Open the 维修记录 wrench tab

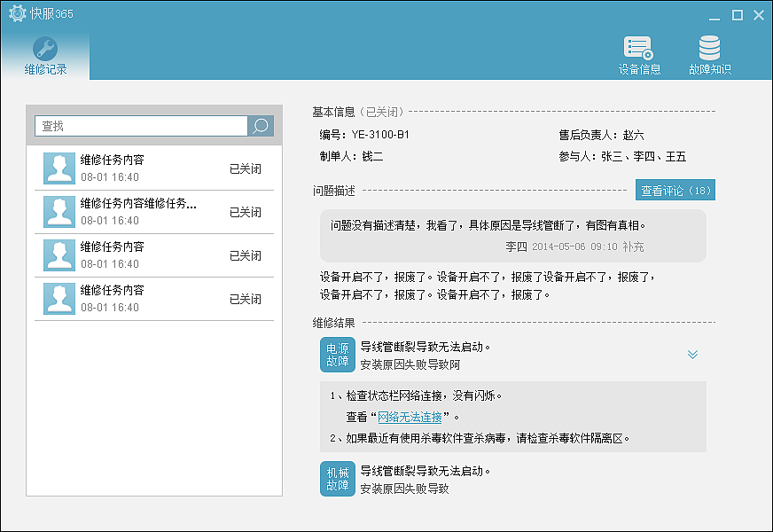pyautogui.click(x=44, y=56)
